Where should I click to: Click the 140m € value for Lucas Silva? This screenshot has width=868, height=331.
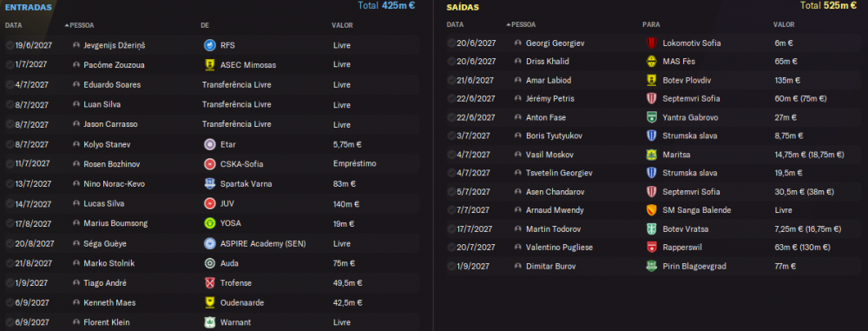click(x=346, y=203)
